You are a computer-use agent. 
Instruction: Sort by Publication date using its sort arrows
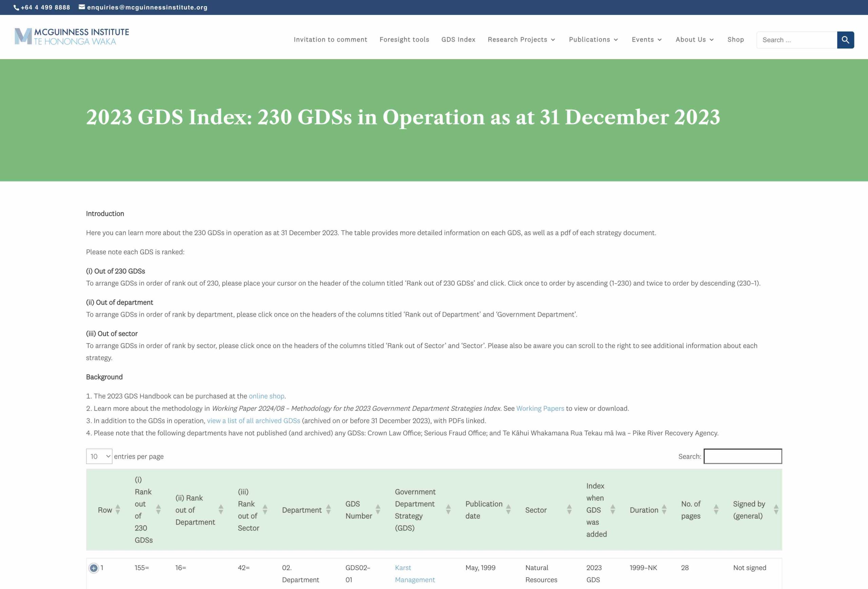tap(508, 510)
